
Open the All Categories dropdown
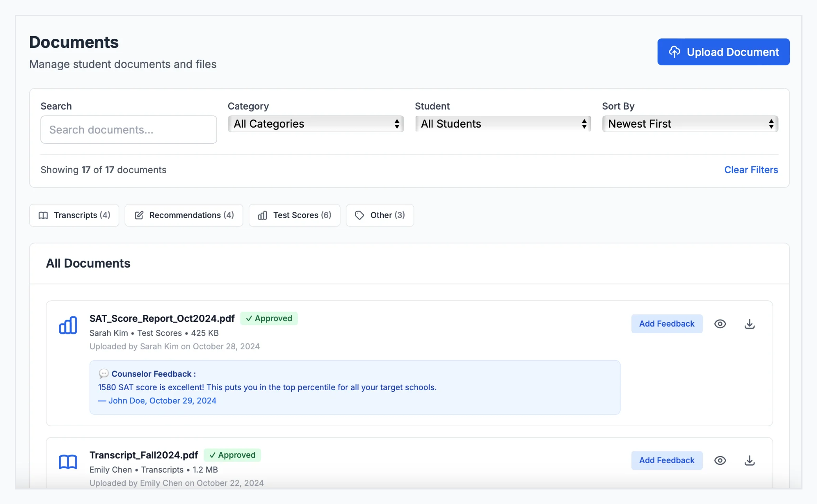pos(316,124)
